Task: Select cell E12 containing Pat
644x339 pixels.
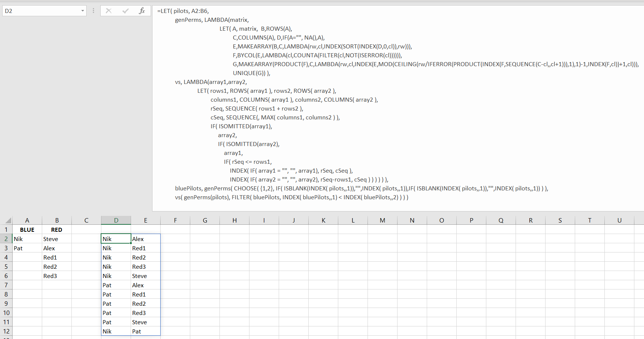Action: [145, 331]
